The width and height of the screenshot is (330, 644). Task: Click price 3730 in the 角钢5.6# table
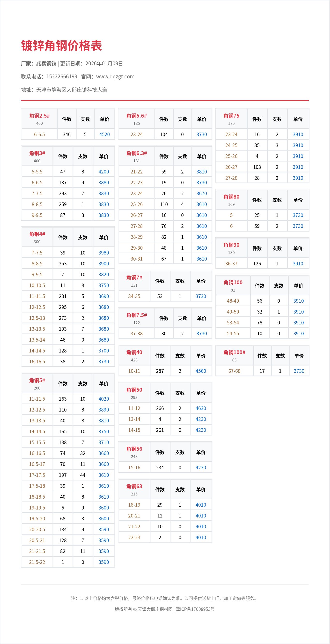pyautogui.click(x=202, y=135)
